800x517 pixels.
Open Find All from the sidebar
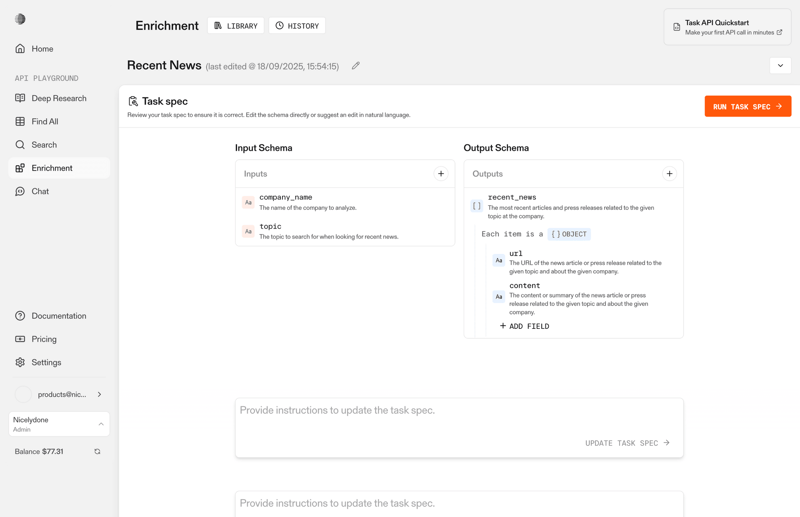pos(45,121)
